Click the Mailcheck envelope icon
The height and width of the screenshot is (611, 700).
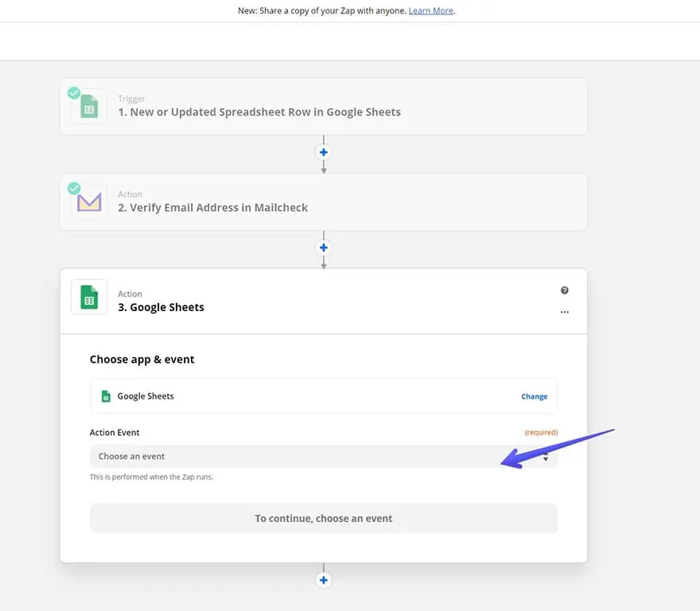point(89,203)
